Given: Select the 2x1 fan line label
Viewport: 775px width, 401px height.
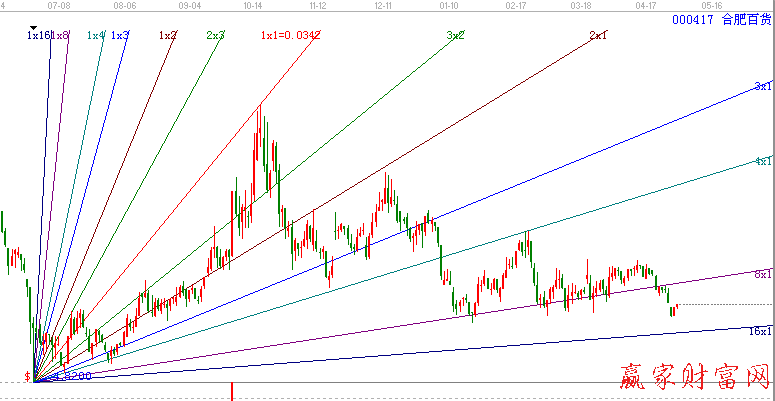Looking at the screenshot, I should 598,36.
